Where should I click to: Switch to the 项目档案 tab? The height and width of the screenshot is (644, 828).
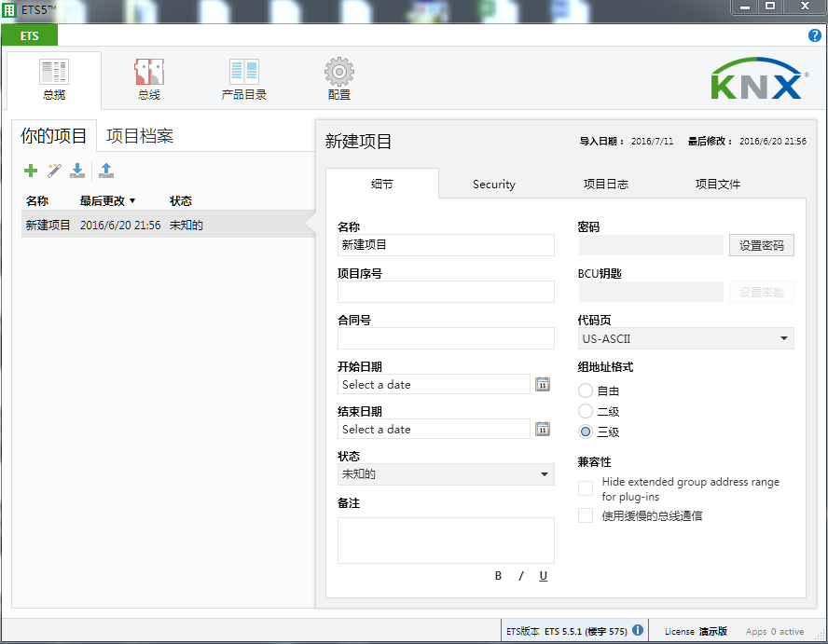pyautogui.click(x=140, y=136)
